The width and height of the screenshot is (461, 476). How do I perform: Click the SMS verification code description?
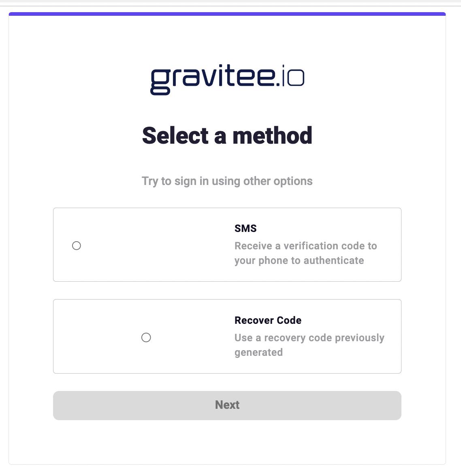tap(305, 253)
